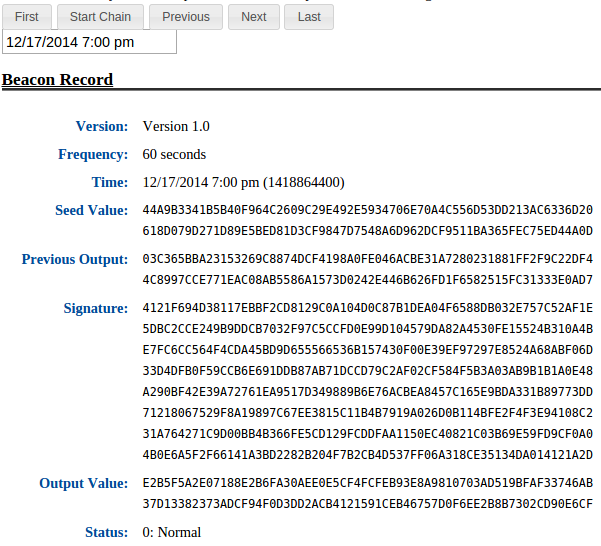Click the '60 seconds' frequency value
Screen dimensions: 601x546
(174, 155)
